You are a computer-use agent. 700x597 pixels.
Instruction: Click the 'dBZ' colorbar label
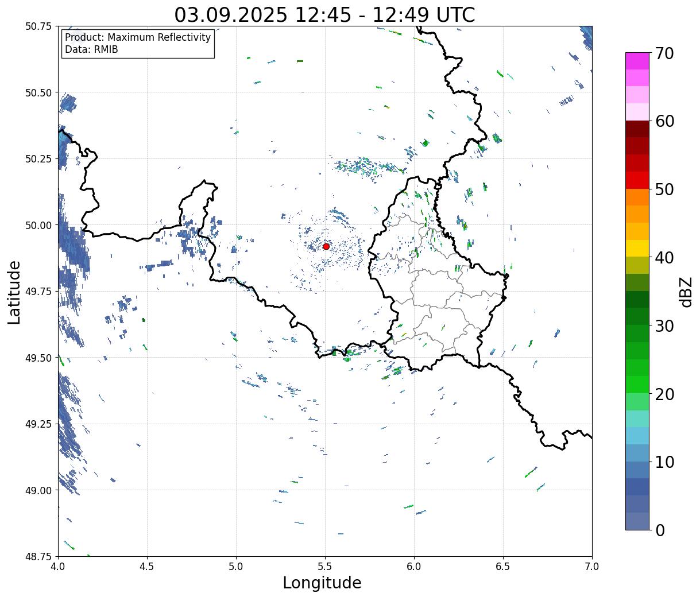[686, 292]
